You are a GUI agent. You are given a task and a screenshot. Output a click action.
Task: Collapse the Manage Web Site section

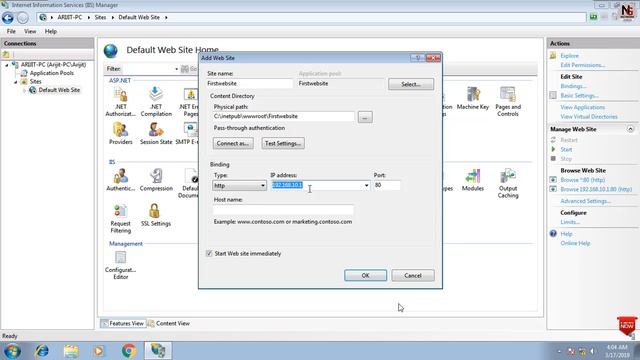coord(630,129)
